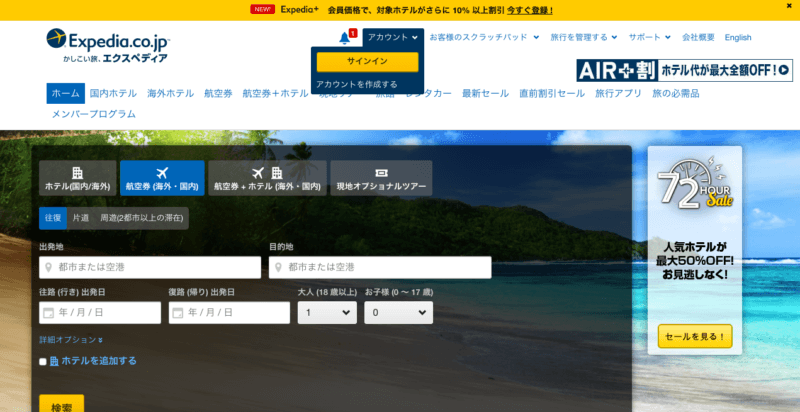Click the ticket icon for local tours
This screenshot has width=800, height=412.
tap(381, 173)
